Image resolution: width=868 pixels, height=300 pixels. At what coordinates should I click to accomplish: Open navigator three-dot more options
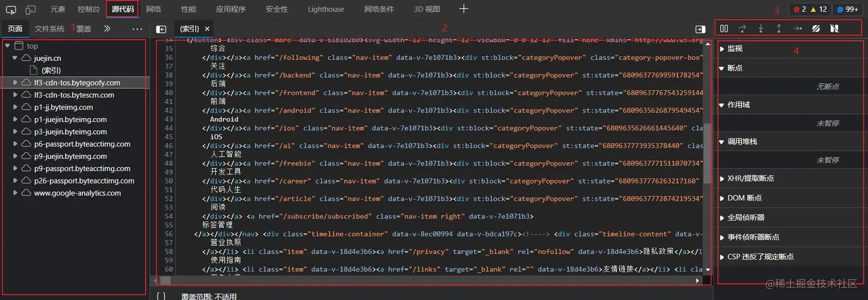click(137, 29)
